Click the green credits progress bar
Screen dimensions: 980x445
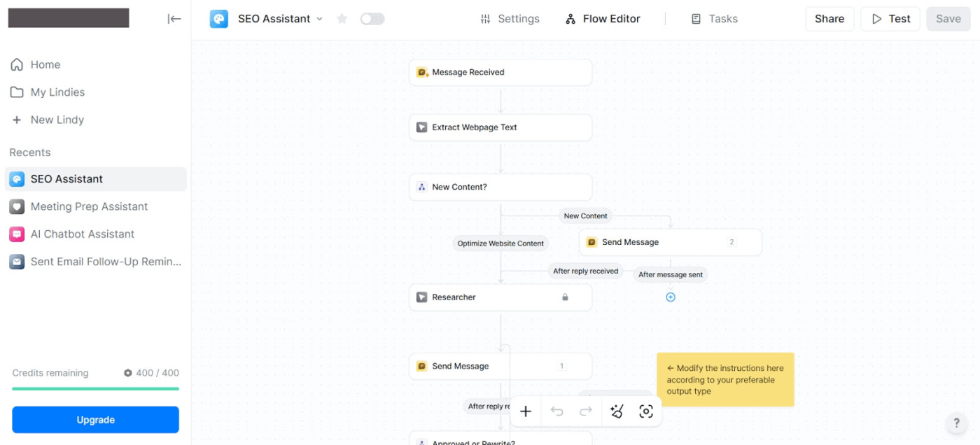pos(94,388)
